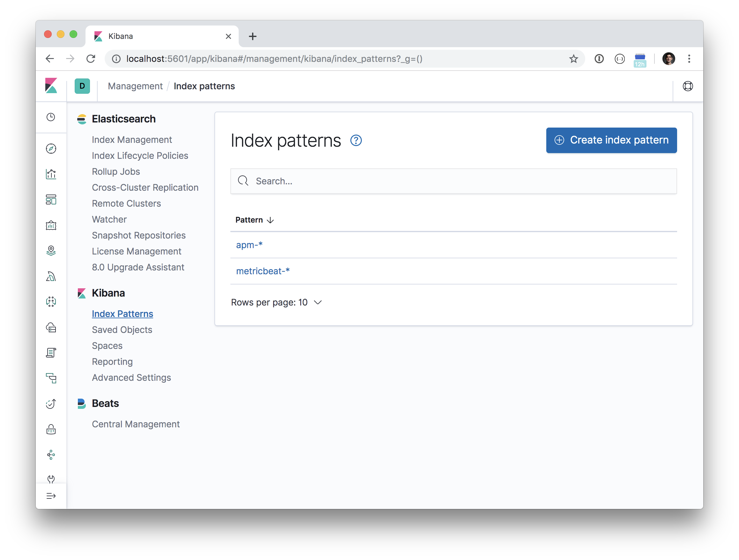Open the Dev Tools wrench icon
The height and width of the screenshot is (560, 739).
(51, 479)
